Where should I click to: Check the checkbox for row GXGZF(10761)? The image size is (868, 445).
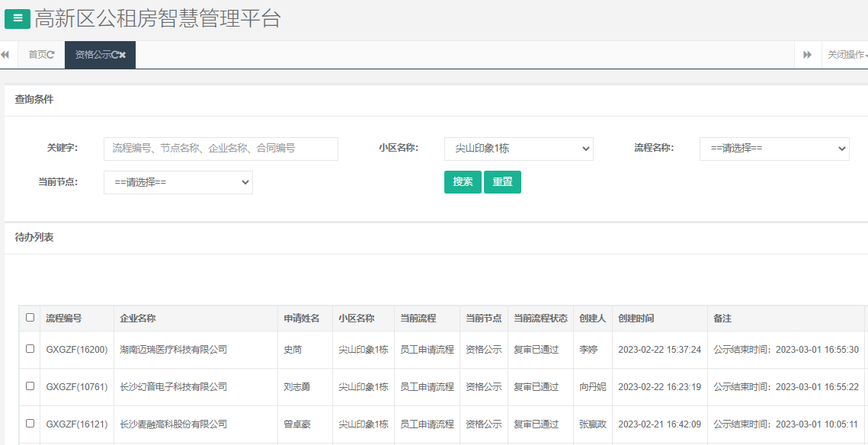(x=29, y=386)
